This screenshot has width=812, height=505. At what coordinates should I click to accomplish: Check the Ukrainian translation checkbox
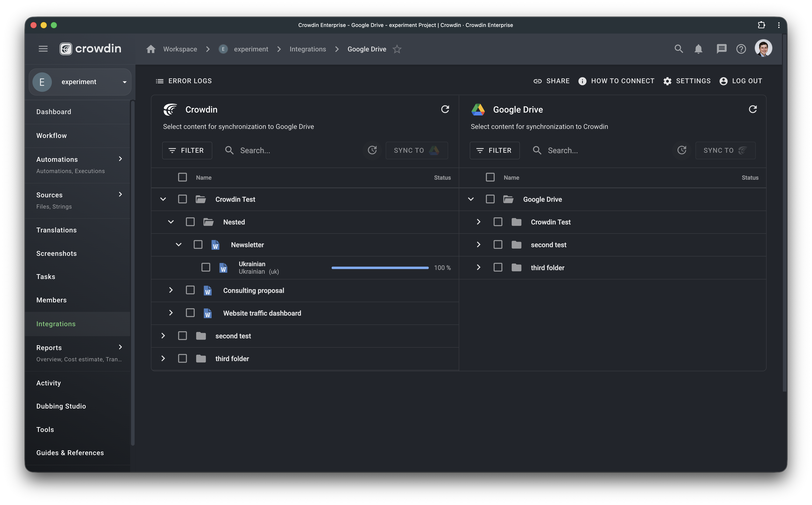[206, 267]
